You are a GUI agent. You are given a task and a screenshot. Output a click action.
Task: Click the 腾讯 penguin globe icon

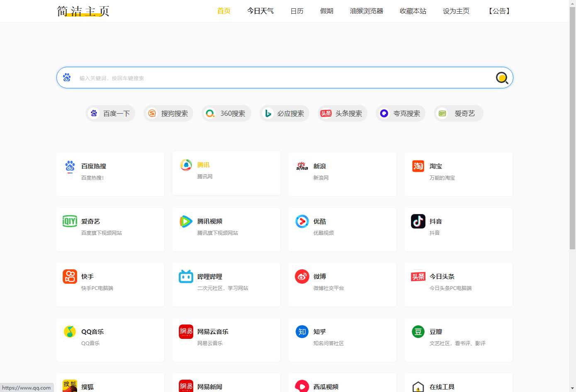(x=186, y=165)
